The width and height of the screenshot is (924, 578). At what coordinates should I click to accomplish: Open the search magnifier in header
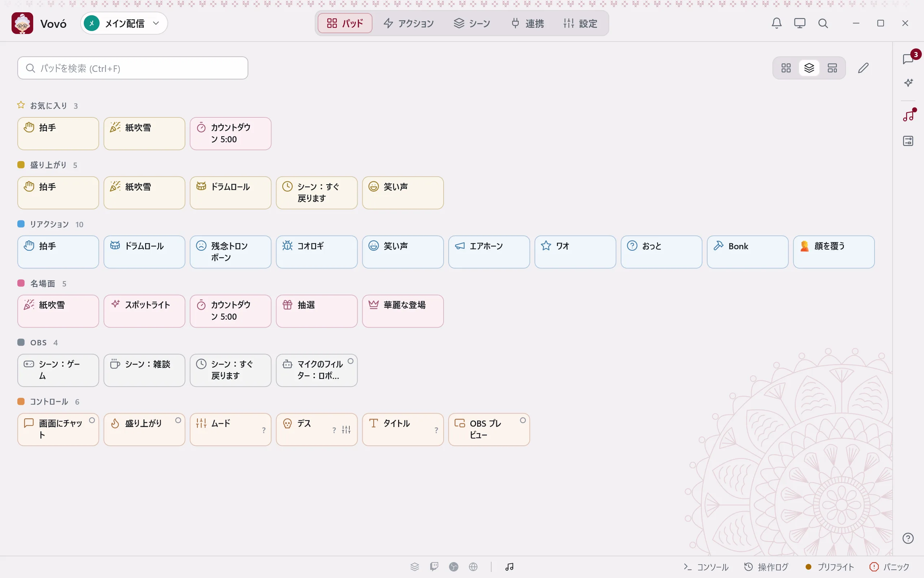coord(823,23)
